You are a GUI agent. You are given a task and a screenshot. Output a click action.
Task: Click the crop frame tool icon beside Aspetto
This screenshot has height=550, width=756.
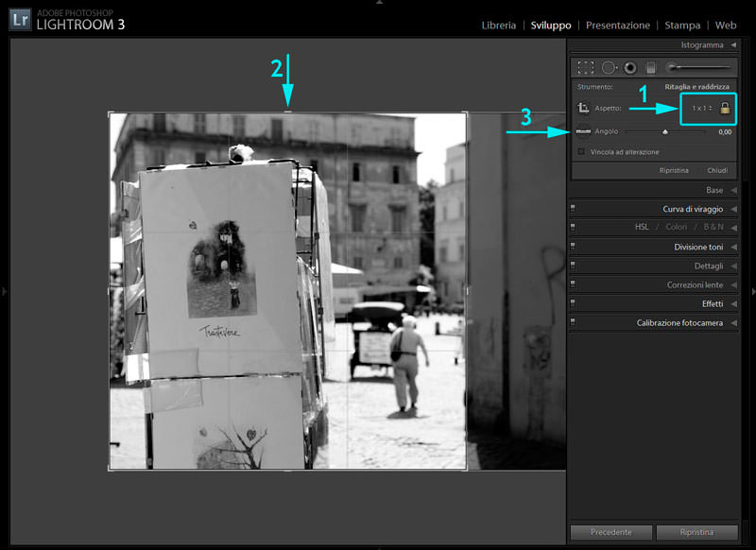pyautogui.click(x=583, y=109)
